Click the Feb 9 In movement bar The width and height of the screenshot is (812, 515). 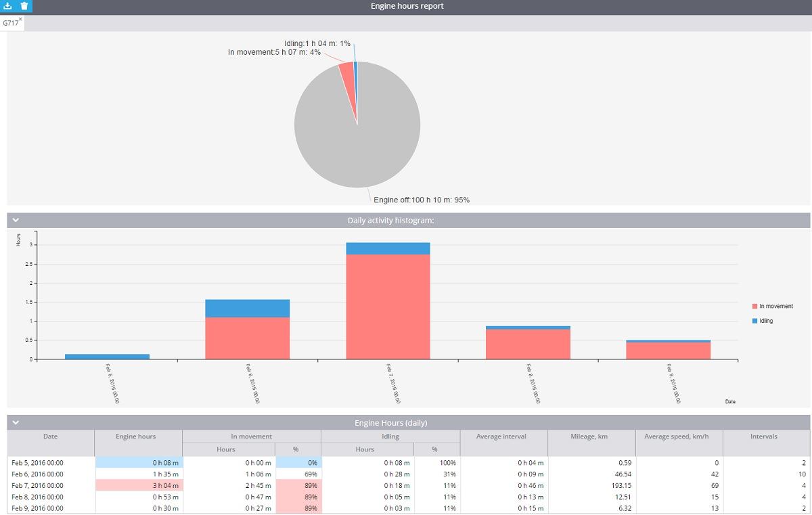pyautogui.click(x=669, y=351)
